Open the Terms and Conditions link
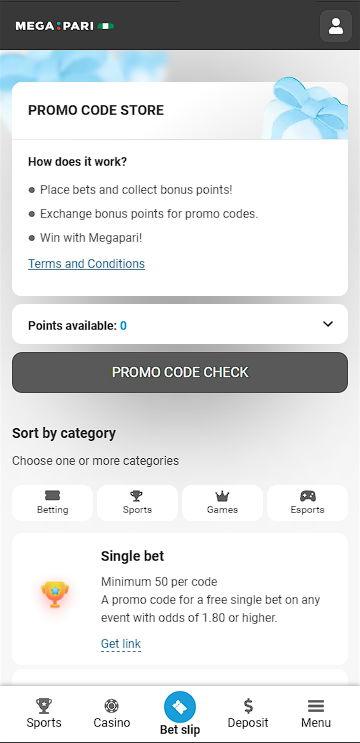 pos(87,263)
